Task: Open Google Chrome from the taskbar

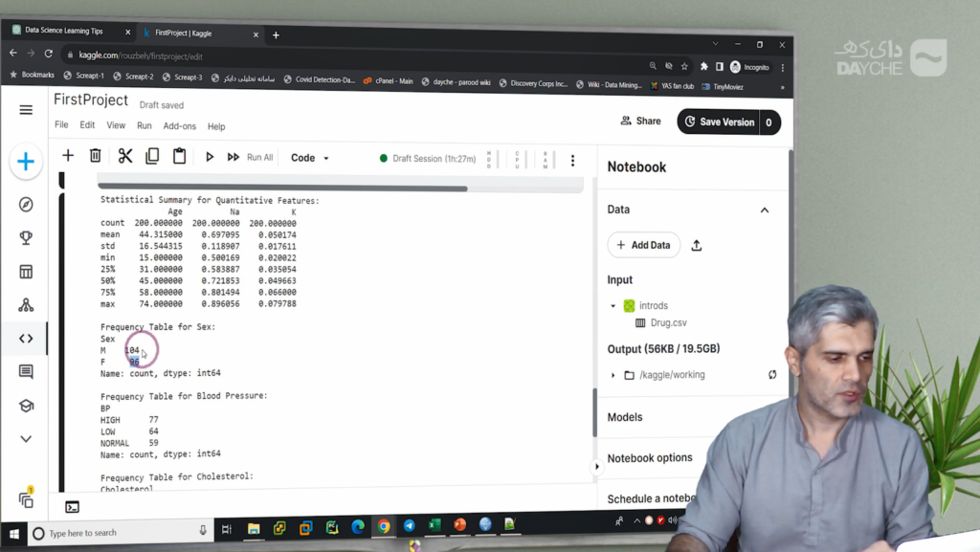Action: coord(383,526)
